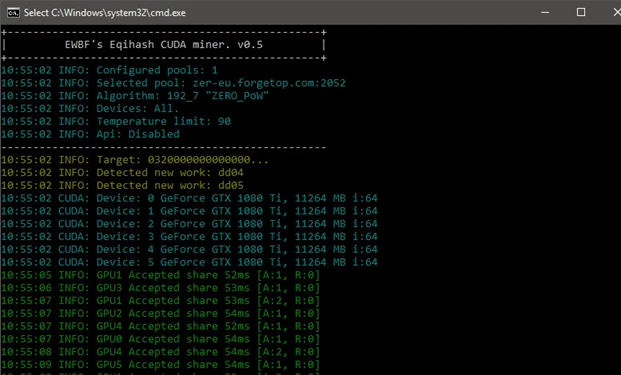Maximize the cmd.exe window
The width and height of the screenshot is (621, 375).
pyautogui.click(x=581, y=12)
